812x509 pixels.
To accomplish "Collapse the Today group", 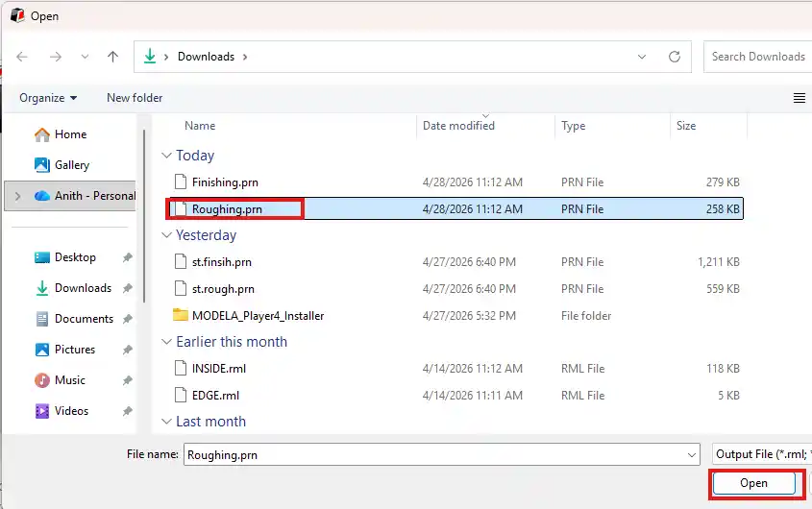I will point(166,156).
